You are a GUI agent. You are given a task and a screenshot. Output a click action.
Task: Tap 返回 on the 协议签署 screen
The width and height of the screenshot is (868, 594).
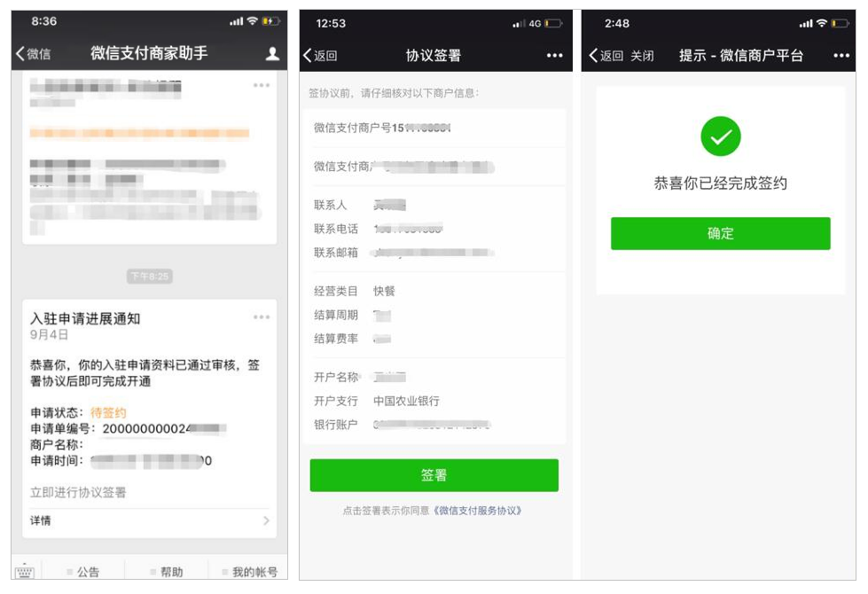point(321,55)
